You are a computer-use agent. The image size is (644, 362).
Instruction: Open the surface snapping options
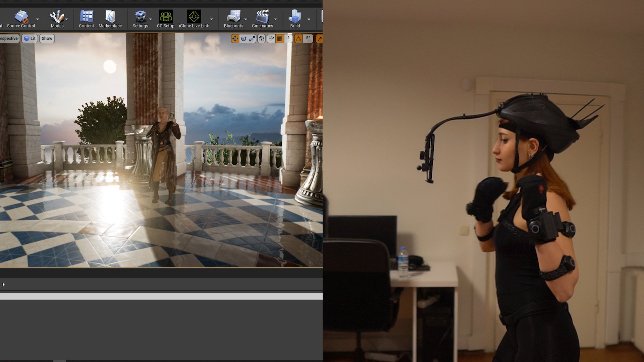tap(271, 39)
